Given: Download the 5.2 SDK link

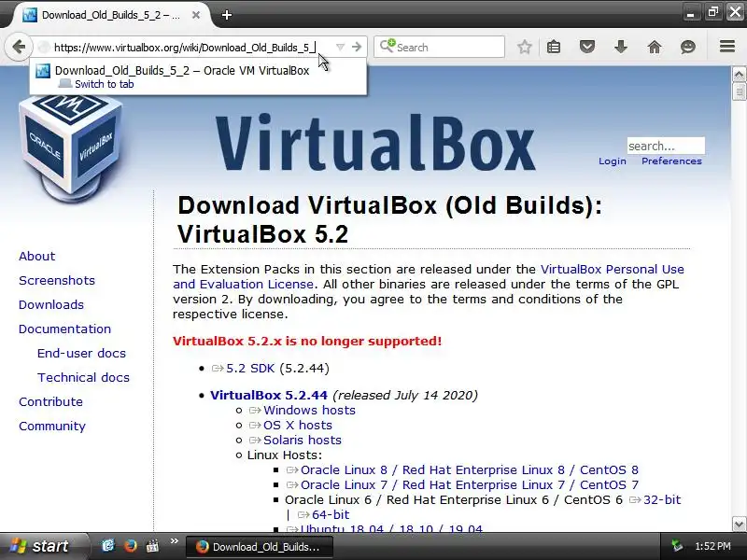Looking at the screenshot, I should tap(250, 369).
